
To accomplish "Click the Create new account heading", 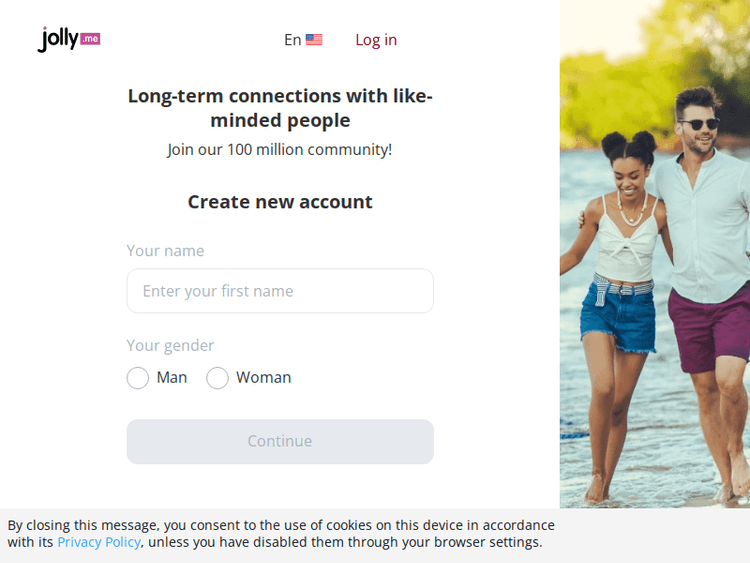I will coord(280,202).
